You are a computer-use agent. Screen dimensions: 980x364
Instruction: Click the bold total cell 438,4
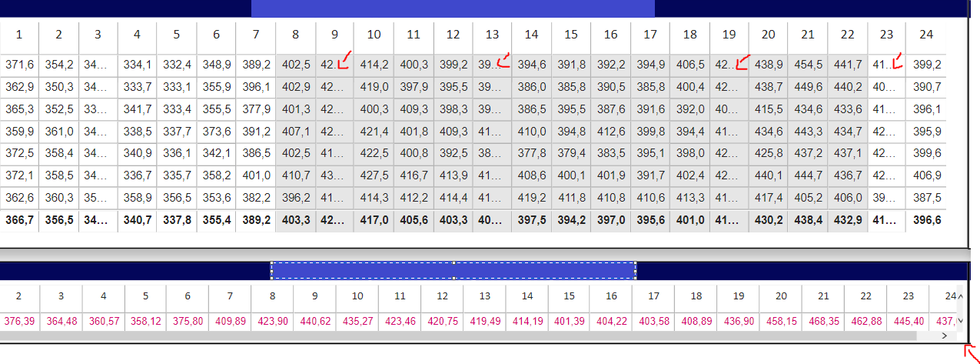point(807,221)
